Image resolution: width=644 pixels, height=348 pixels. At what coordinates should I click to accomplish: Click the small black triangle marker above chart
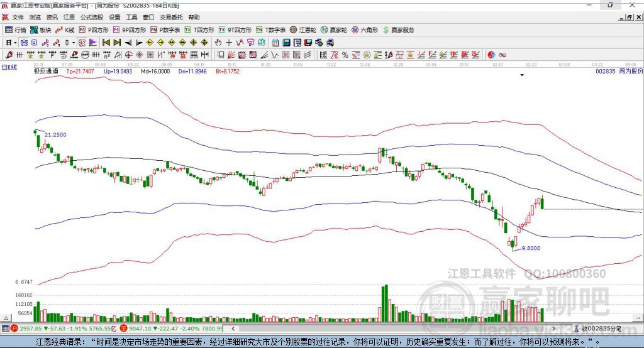tap(522, 75)
